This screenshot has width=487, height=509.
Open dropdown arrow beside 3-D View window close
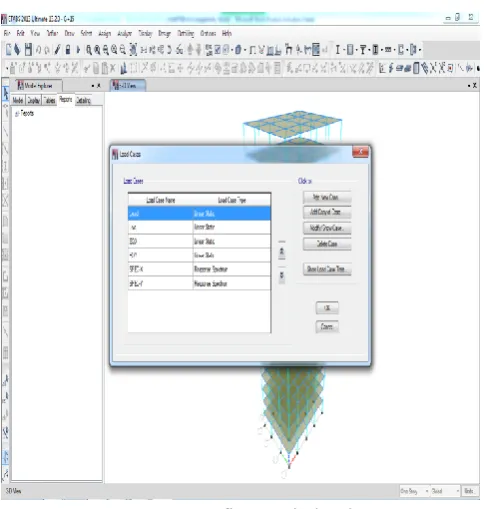point(469,86)
